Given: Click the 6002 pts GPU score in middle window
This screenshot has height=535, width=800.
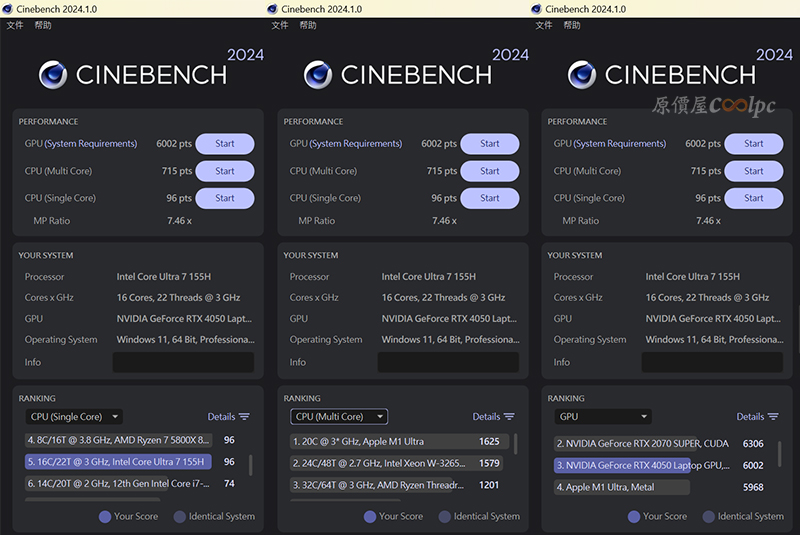Looking at the screenshot, I should [439, 144].
